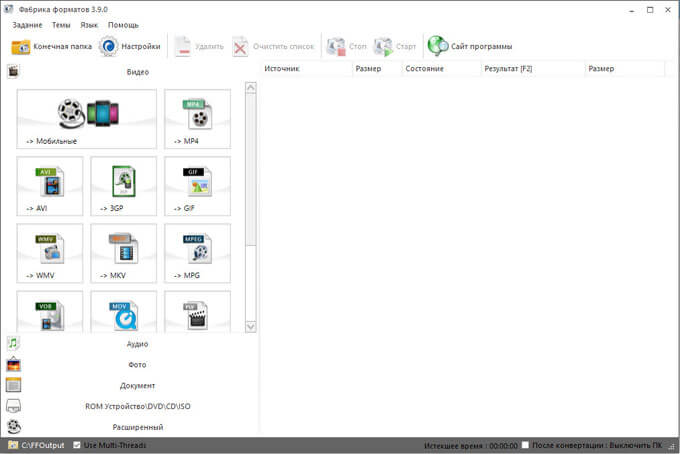Select the Мобильные conversion icon
The width and height of the screenshot is (680, 454).
click(x=87, y=118)
